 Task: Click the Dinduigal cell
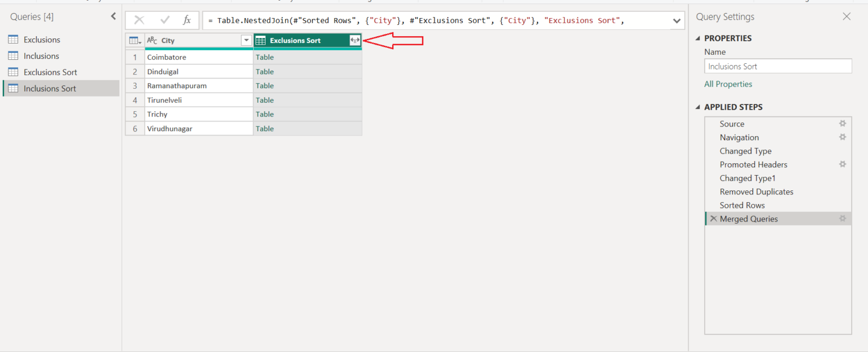pyautogui.click(x=199, y=72)
